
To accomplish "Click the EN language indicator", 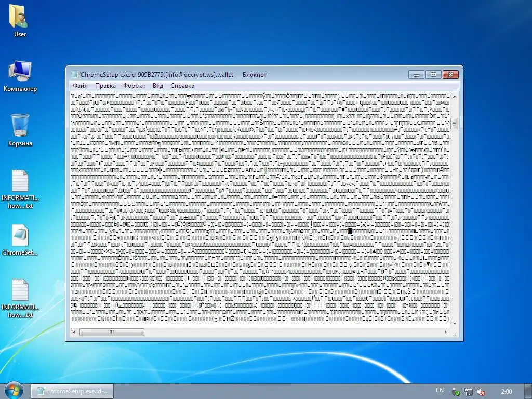I will pyautogui.click(x=440, y=390).
